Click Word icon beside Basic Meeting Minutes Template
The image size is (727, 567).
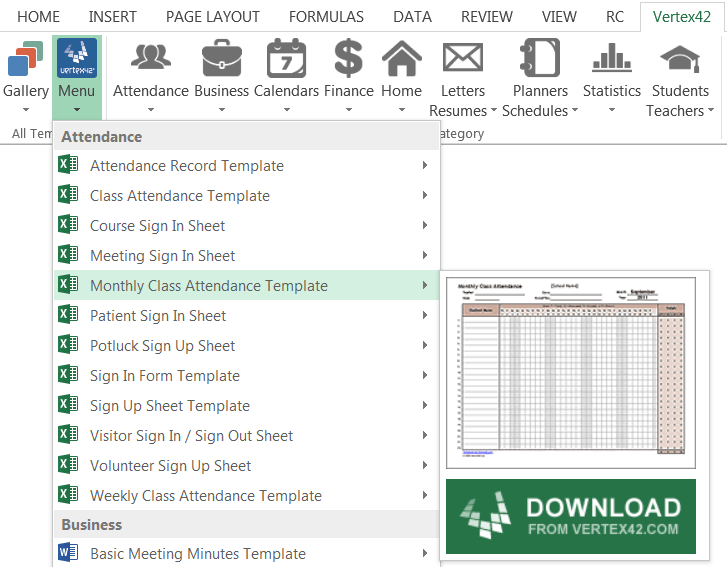coord(68,553)
